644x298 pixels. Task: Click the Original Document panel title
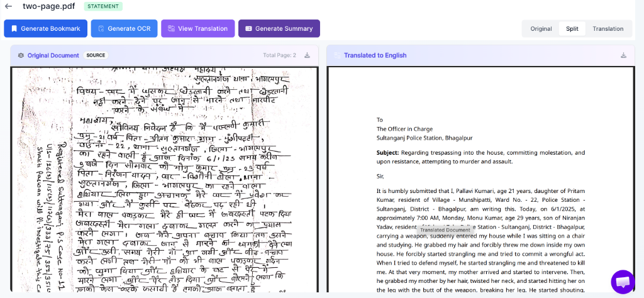[53, 55]
